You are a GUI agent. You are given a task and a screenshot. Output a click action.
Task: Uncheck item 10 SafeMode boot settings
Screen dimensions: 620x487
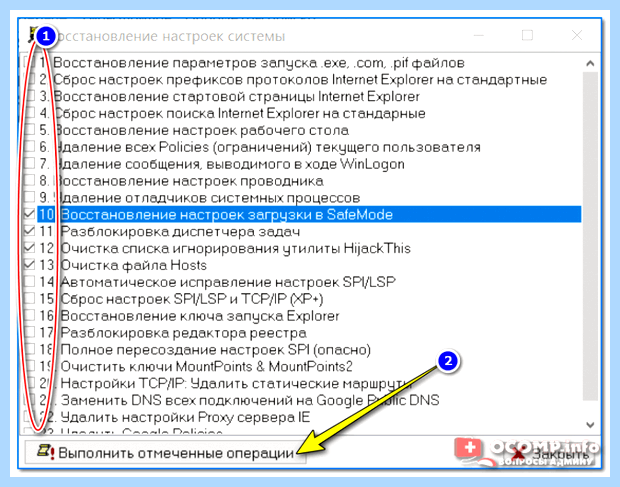click(29, 214)
